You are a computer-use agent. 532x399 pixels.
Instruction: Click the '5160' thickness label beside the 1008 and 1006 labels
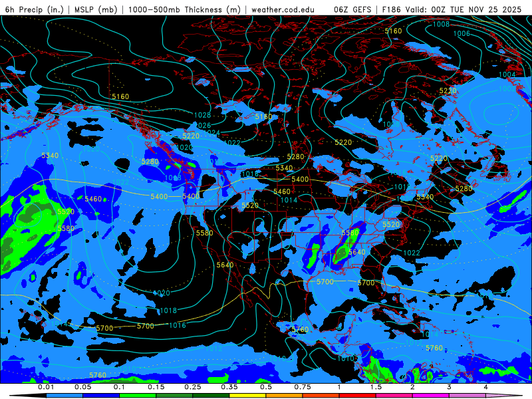coord(393,31)
